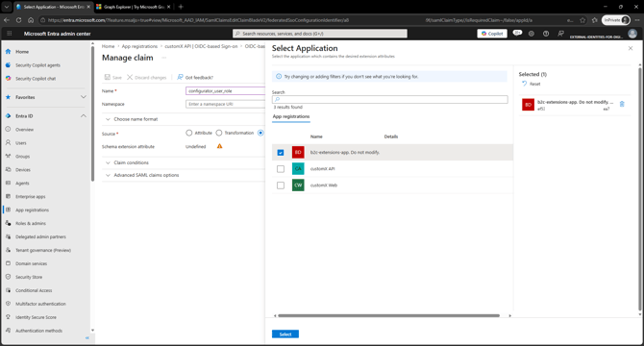Collapse Entra ID section in sidebar
644x346 pixels.
[x=84, y=116]
